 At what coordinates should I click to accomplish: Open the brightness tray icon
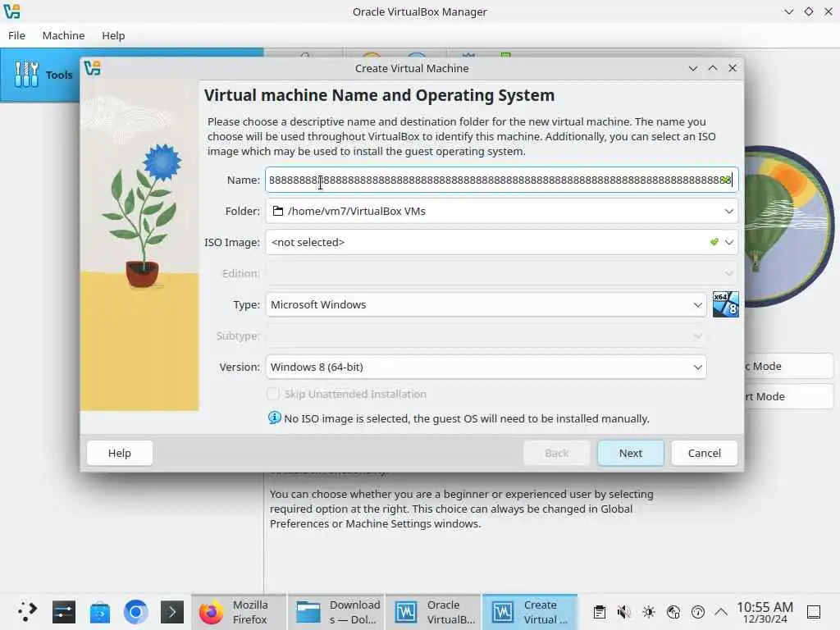point(648,612)
